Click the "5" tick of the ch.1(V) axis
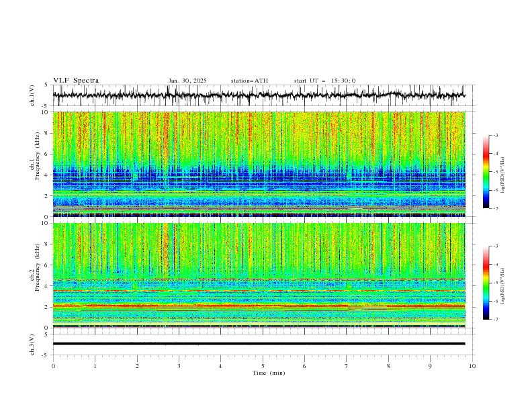The image size is (532, 411). [47, 85]
